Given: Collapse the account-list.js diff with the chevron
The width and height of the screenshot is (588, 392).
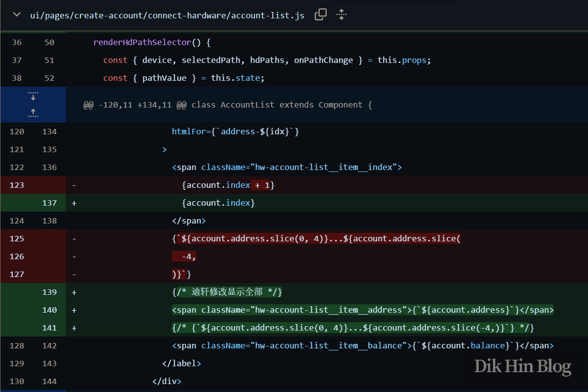Looking at the screenshot, I should point(16,15).
